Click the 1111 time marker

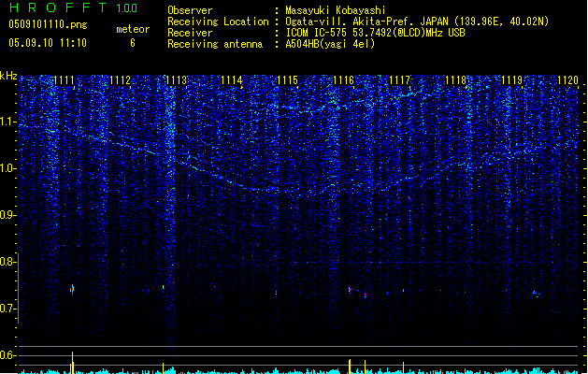[x=64, y=80]
